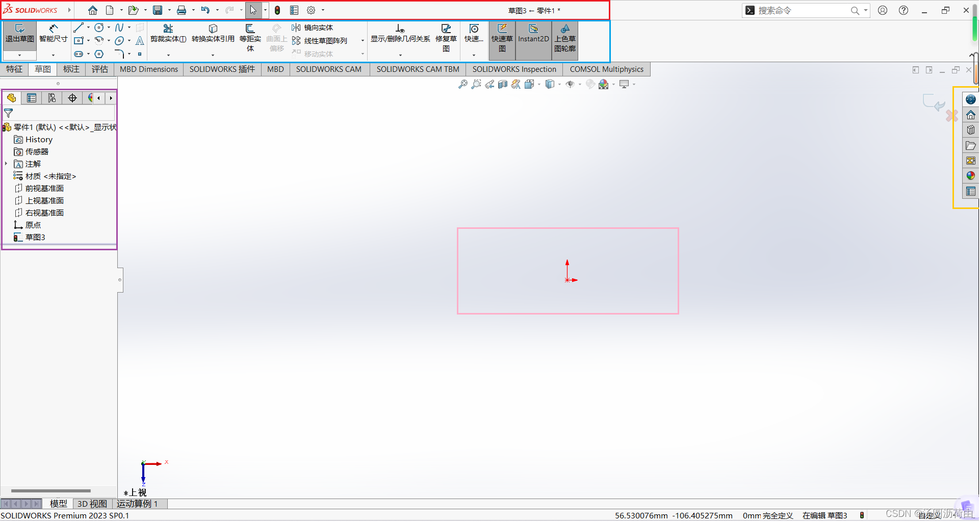This screenshot has width=980, height=523.
Task: Select the Convert Entities tool
Action: (213, 32)
